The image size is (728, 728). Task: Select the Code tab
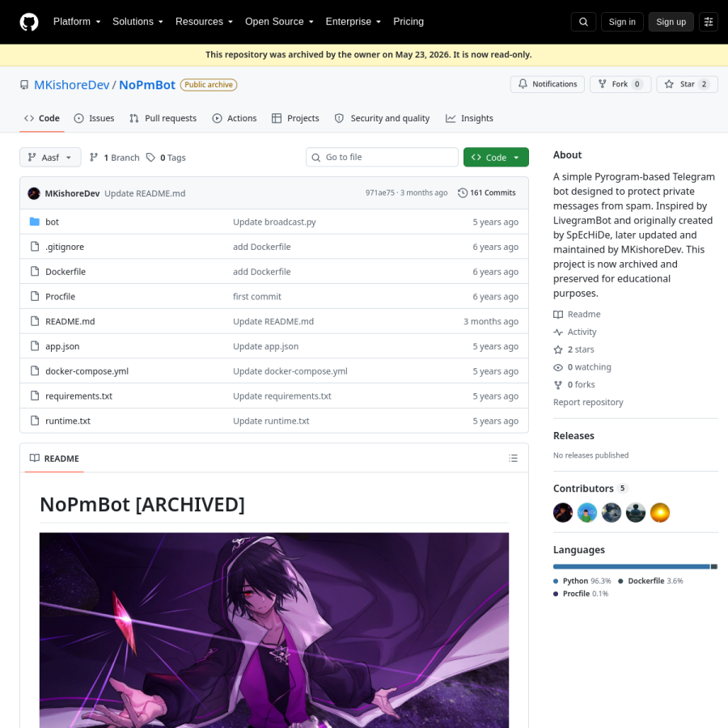(x=42, y=118)
